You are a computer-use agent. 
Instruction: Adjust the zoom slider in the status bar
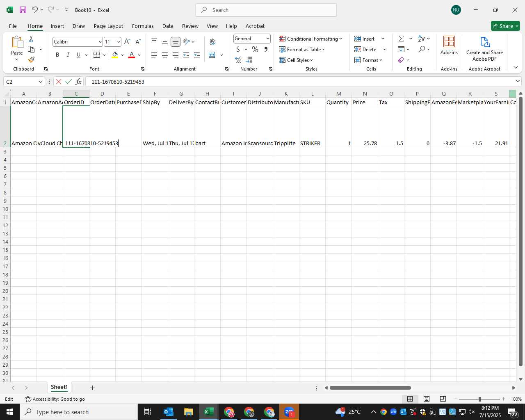click(479, 399)
